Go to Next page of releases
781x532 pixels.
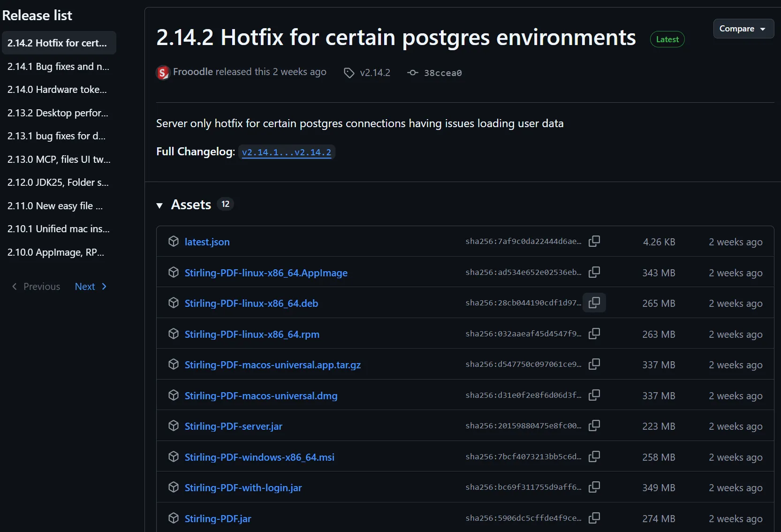point(91,286)
